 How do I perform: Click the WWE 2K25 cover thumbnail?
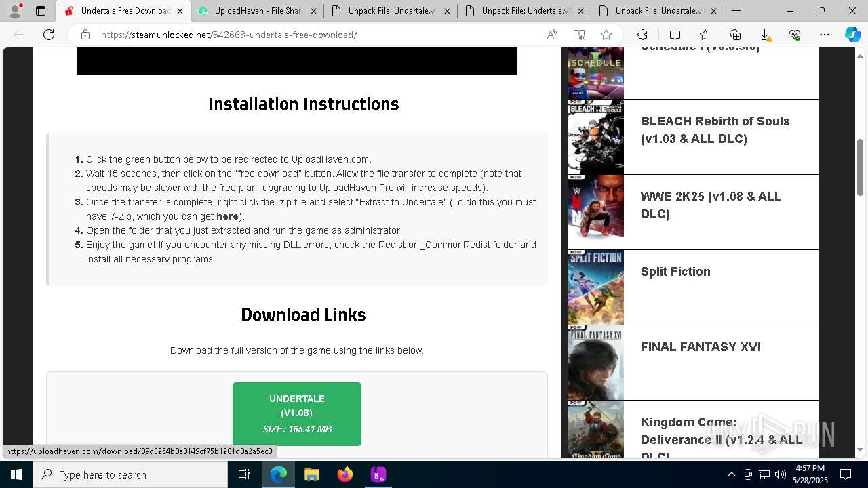click(596, 212)
